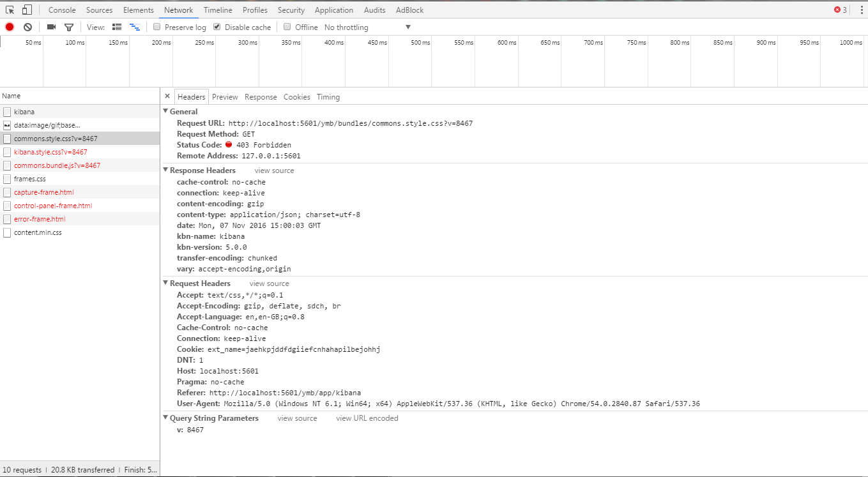Open the Sources panel tab
Viewport: 868px width, 477px height.
(x=100, y=10)
